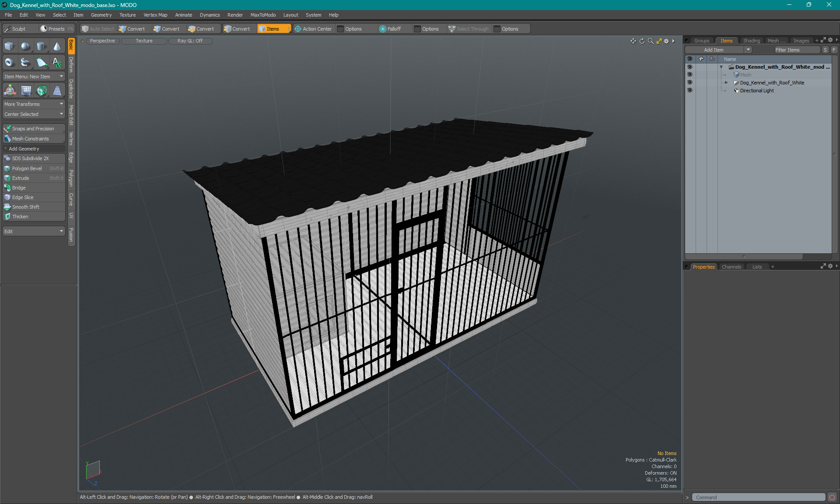This screenshot has height=504, width=840.
Task: Click the Edge Slice tool
Action: [x=34, y=197]
